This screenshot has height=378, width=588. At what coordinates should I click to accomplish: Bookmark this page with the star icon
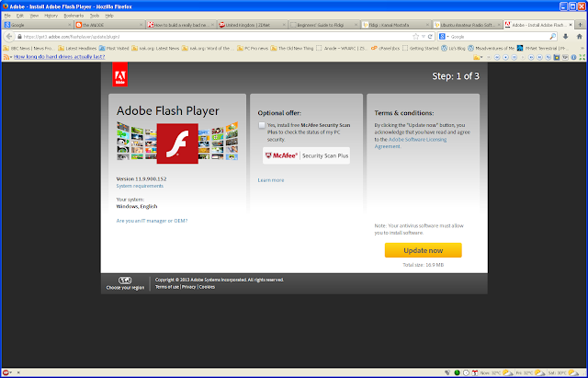(x=415, y=37)
